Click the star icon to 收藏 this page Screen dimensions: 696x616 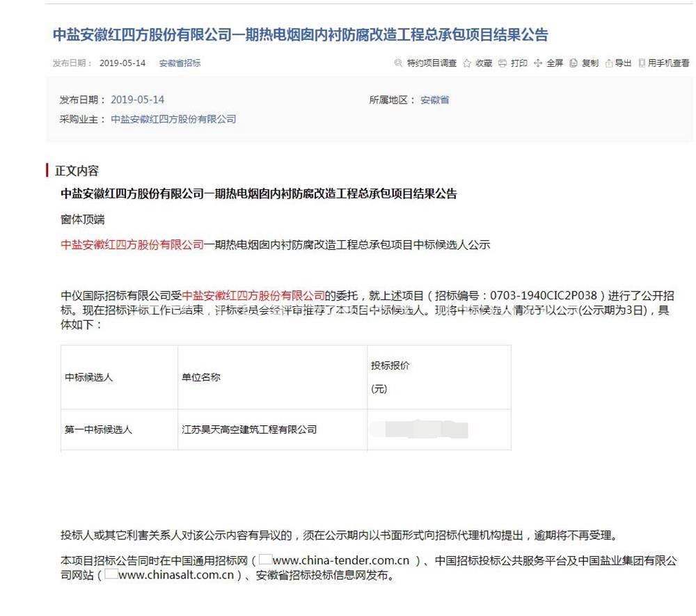[x=467, y=63]
